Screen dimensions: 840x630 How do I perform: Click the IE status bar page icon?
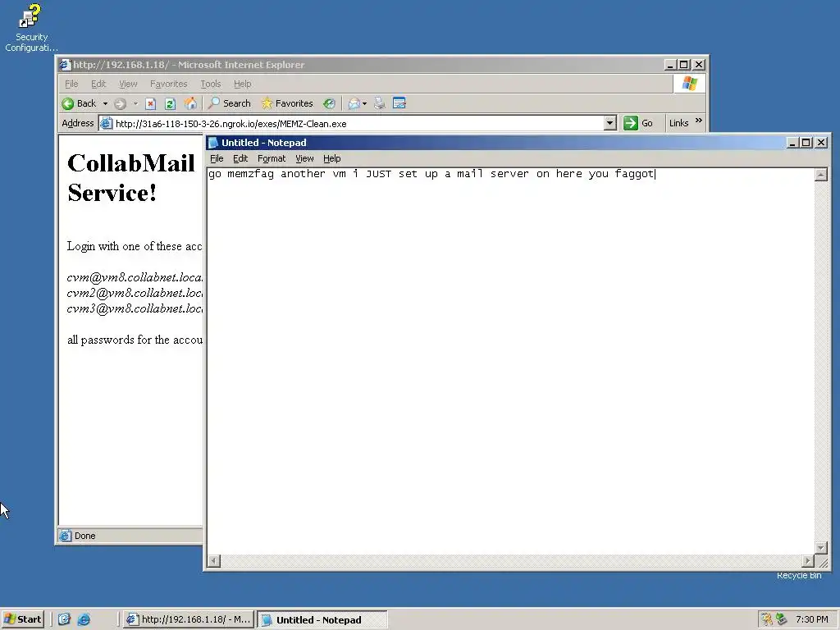[66, 535]
